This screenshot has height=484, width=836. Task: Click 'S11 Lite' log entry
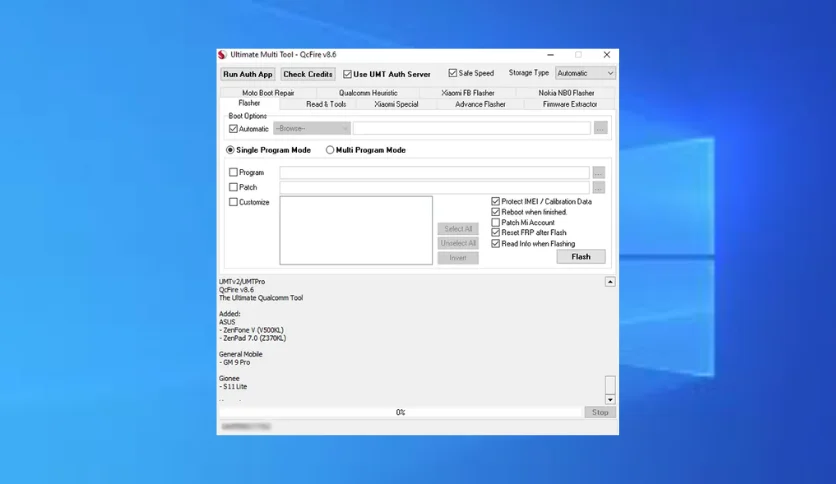click(x=233, y=387)
